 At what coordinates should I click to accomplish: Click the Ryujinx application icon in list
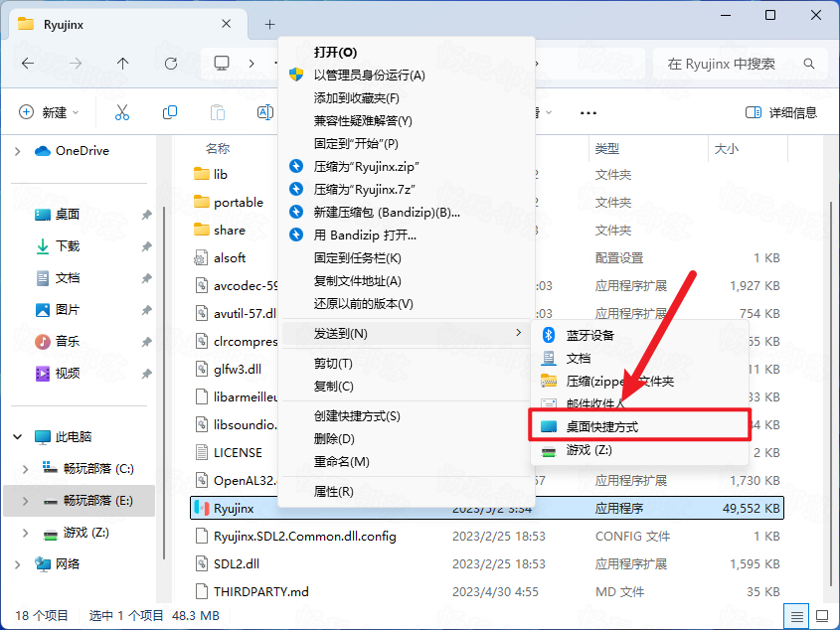pyautogui.click(x=202, y=508)
